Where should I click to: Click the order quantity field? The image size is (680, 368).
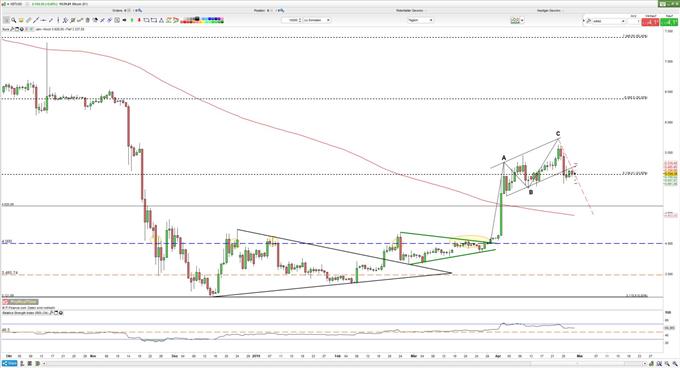(x=634, y=21)
